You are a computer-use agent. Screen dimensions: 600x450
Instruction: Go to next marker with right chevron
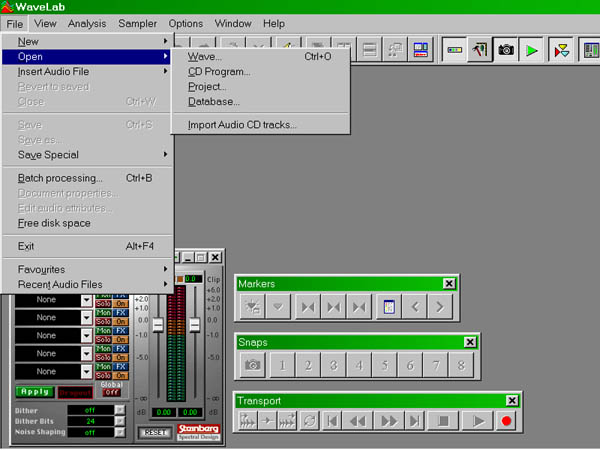click(440, 307)
